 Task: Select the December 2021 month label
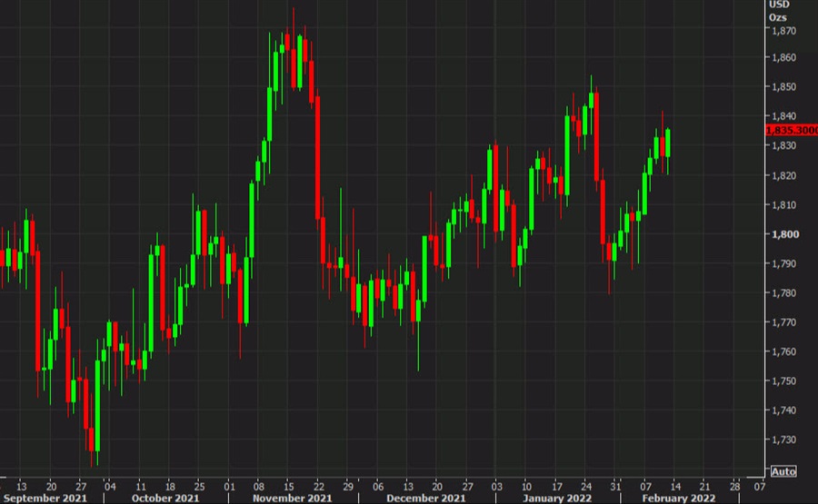tap(425, 499)
